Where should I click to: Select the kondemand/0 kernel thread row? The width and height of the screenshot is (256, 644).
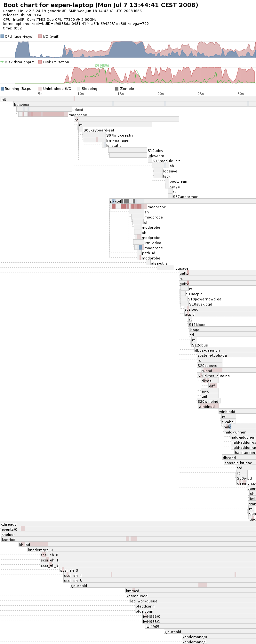click(x=219, y=636)
